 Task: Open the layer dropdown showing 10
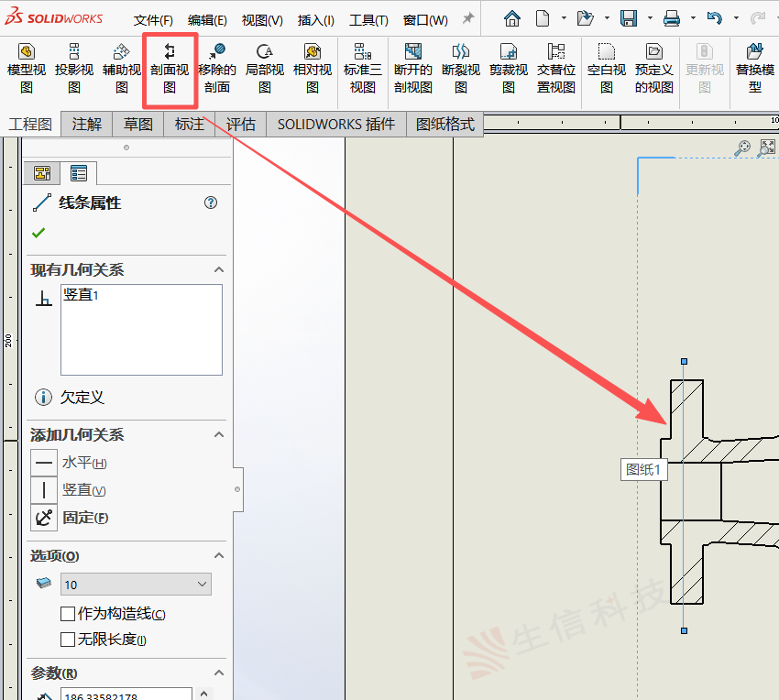[136, 585]
